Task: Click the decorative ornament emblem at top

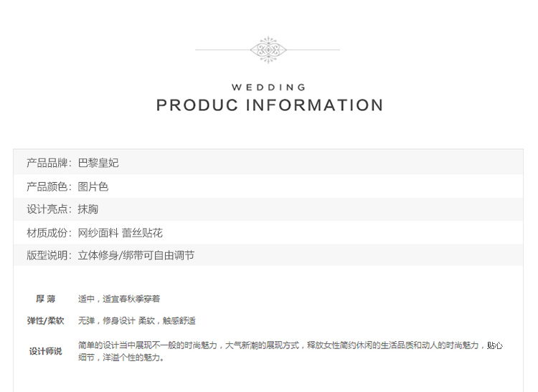Action: (x=268, y=49)
